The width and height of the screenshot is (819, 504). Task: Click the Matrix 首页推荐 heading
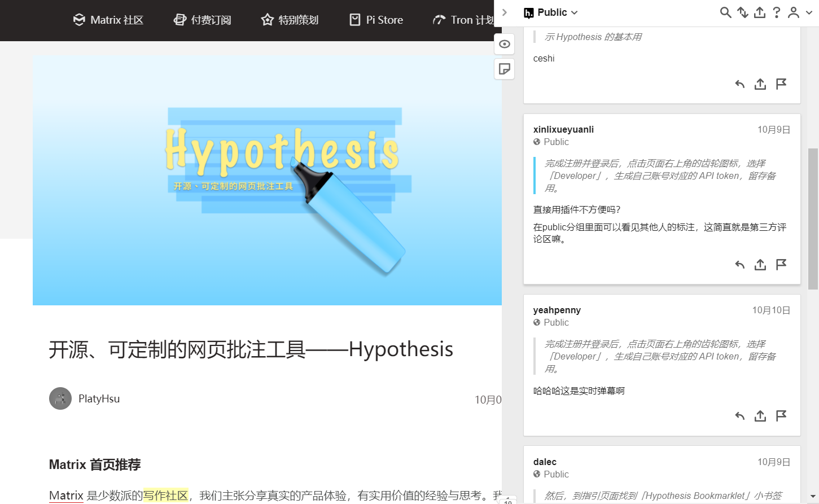point(95,464)
